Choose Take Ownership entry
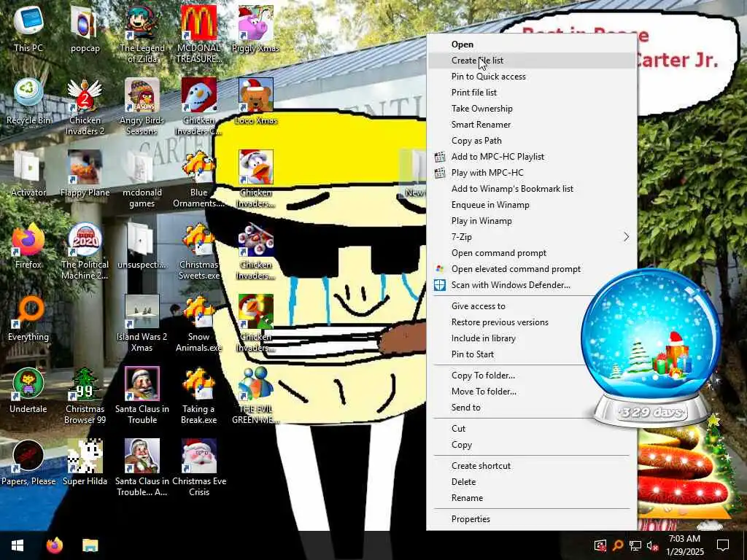The height and width of the screenshot is (560, 747). pyautogui.click(x=532, y=109)
